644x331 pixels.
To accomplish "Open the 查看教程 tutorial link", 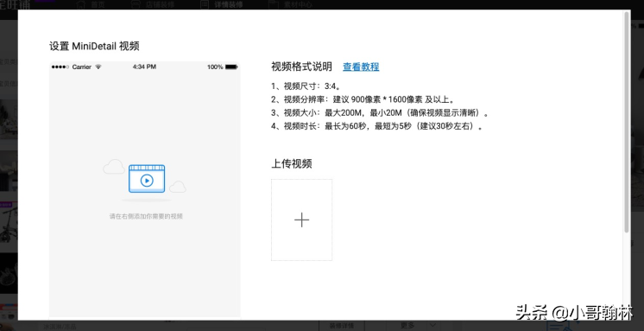I will [x=361, y=67].
